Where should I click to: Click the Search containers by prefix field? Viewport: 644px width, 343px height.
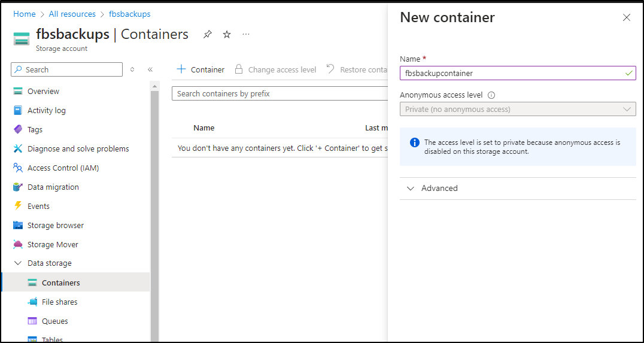point(280,93)
